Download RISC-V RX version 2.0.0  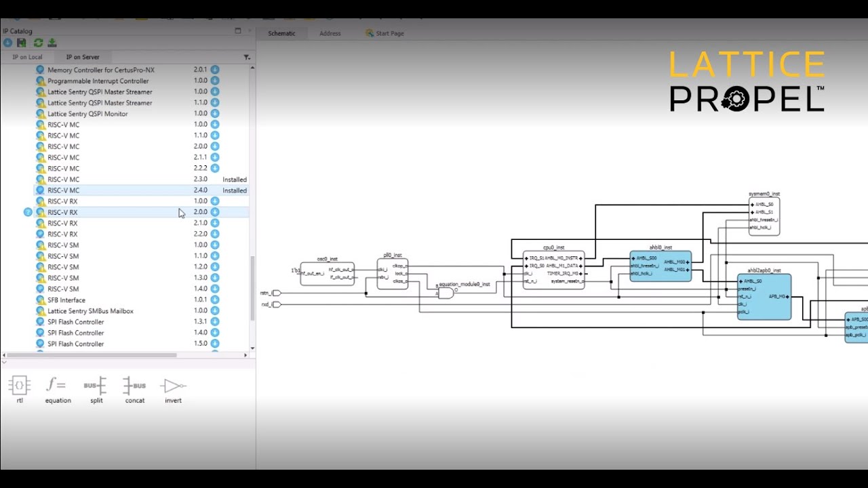pyautogui.click(x=215, y=211)
